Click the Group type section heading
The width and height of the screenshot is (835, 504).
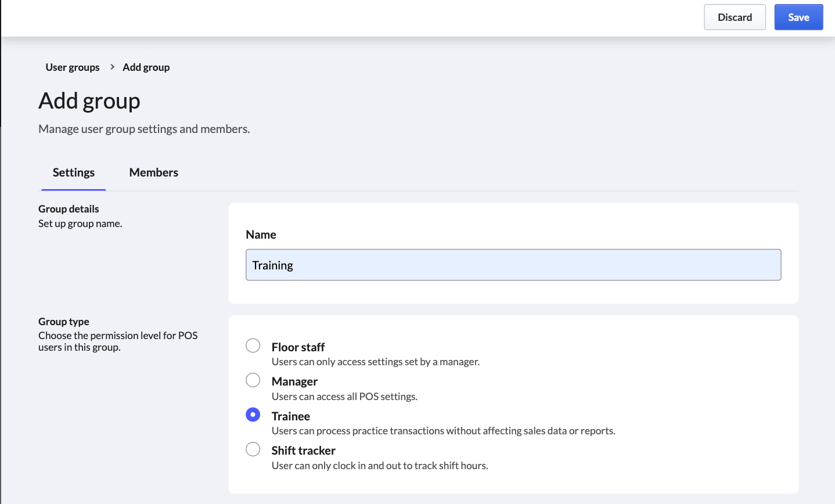[x=64, y=322]
